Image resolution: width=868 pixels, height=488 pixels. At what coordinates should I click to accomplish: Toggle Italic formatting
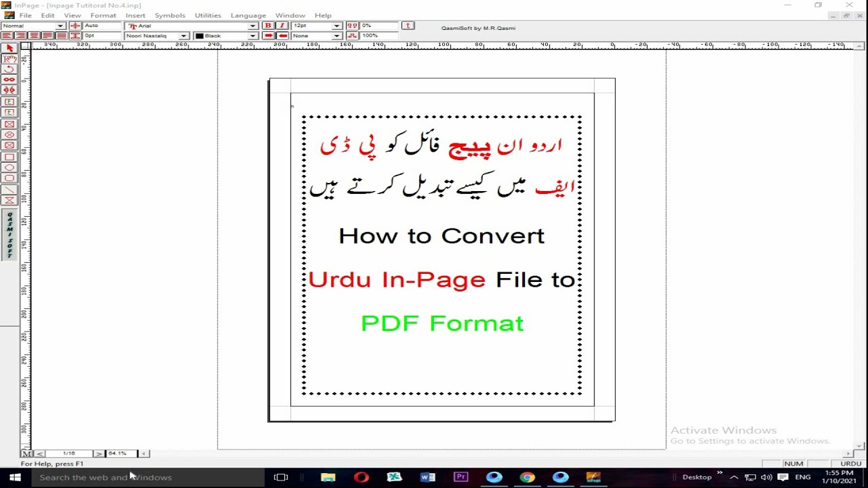tap(282, 26)
